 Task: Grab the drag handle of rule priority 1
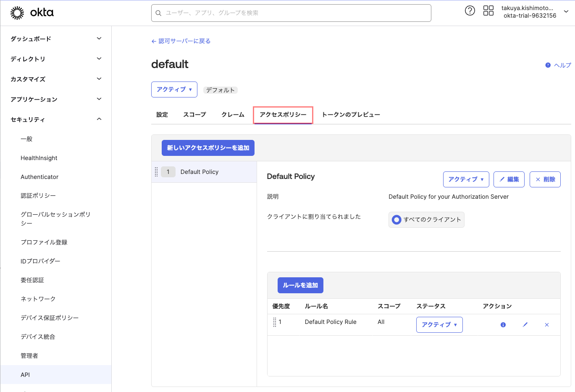pos(275,322)
